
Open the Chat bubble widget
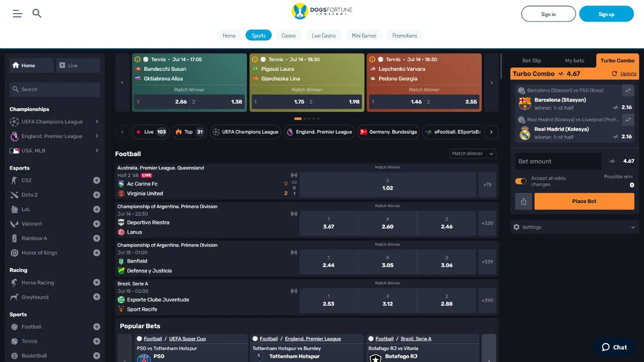click(x=615, y=347)
